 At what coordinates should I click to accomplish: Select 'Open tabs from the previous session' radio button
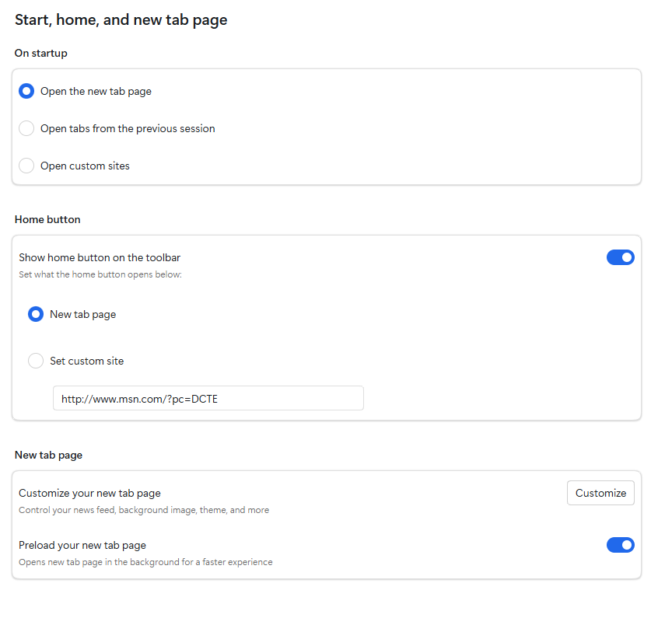(26, 128)
